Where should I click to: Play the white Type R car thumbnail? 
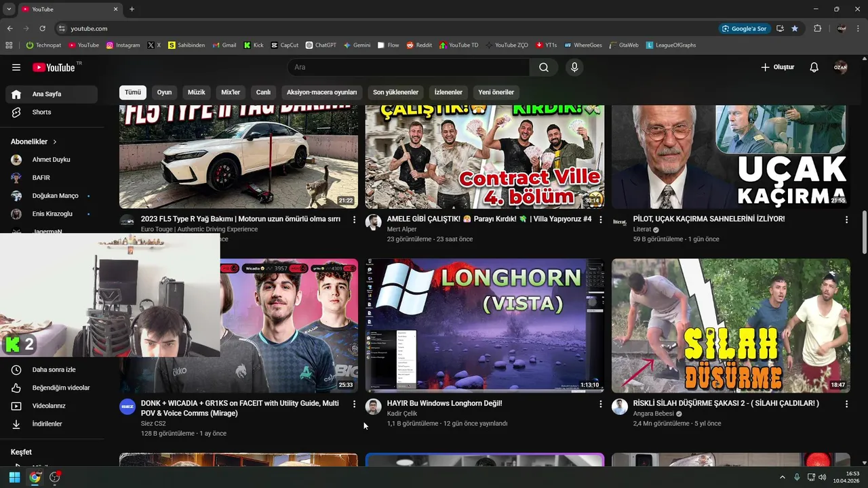[239, 157]
